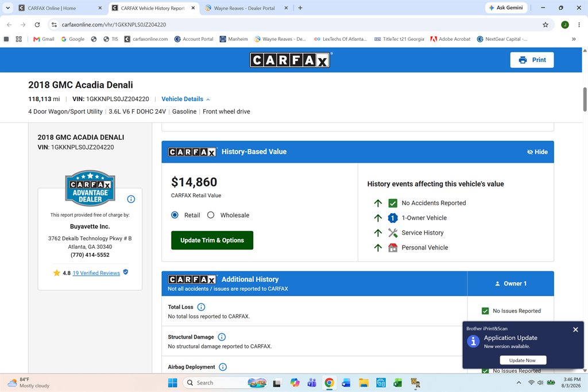
Task: Open Excel from taskbar
Action: (x=397, y=383)
